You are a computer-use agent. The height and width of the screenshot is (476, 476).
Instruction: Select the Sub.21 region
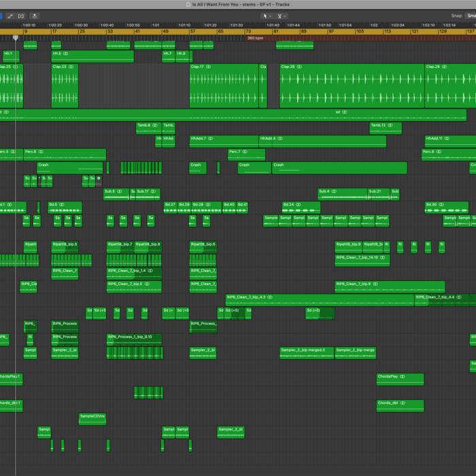click(x=379, y=194)
